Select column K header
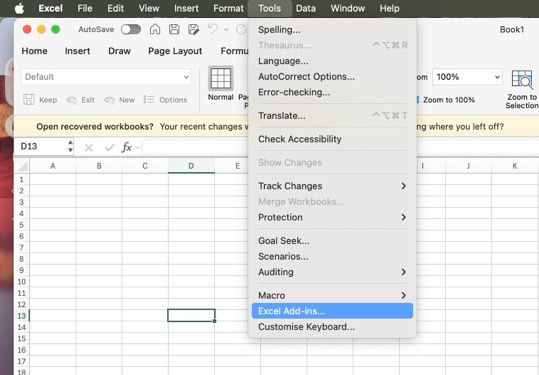Screen dimensions: 539x375 [515, 166]
